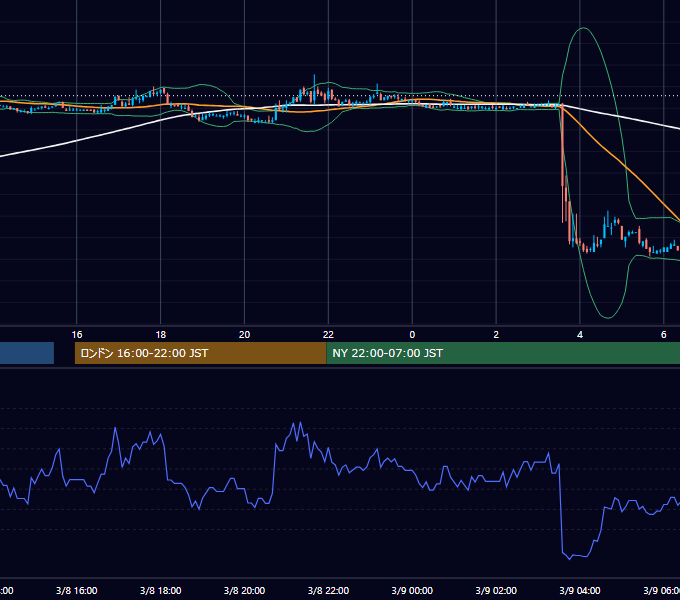Click the 22 hour label on upper axis
The image size is (680, 600).
(x=328, y=335)
